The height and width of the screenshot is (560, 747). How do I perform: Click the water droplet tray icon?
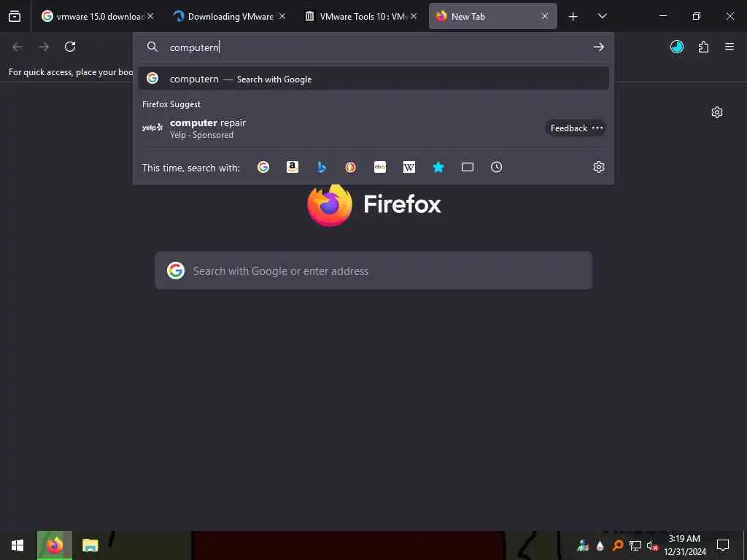pyautogui.click(x=600, y=545)
